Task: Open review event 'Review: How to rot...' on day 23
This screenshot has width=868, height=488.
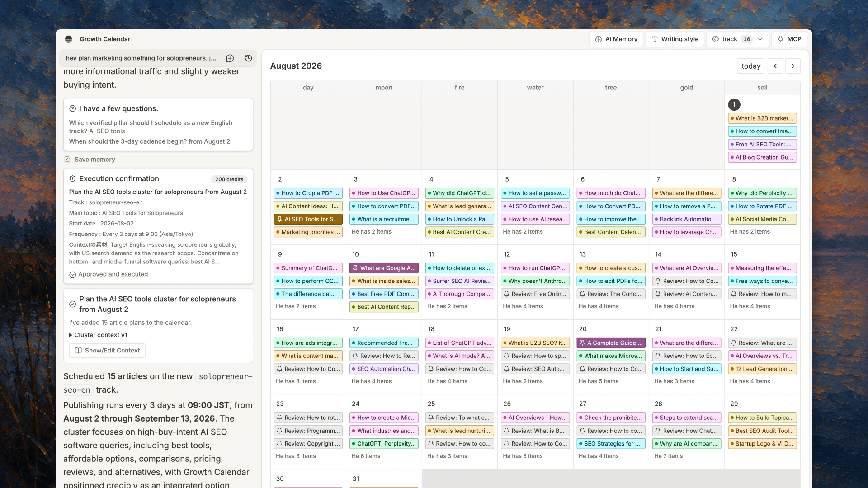Action: 308,418
